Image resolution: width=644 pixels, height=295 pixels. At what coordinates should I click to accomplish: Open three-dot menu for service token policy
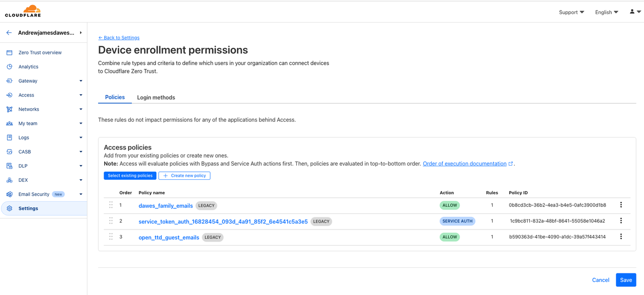click(621, 220)
